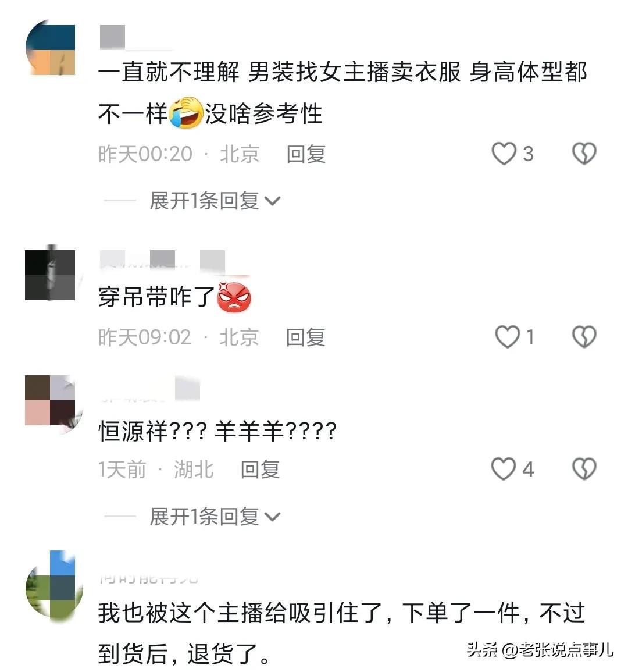
Task: Open first commenter's avatar profile
Action: [x=51, y=48]
